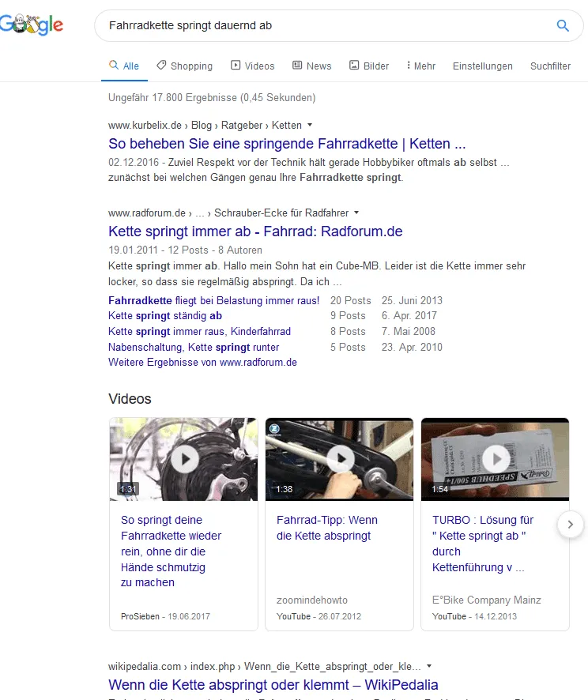Screen dimensions: 588x700
Task: Click '9 Posts' count entry
Action: click(348, 315)
